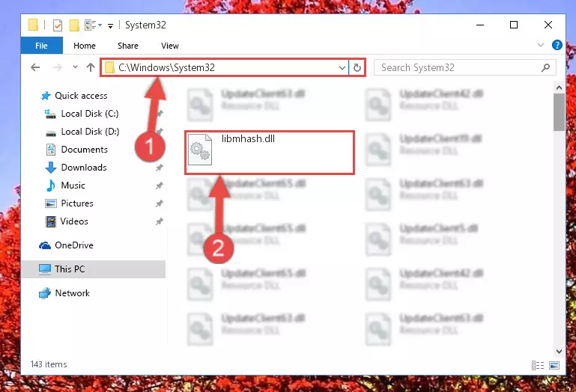Open Local Disk (C:) in the sidebar
576x392 pixels.
[x=90, y=114]
